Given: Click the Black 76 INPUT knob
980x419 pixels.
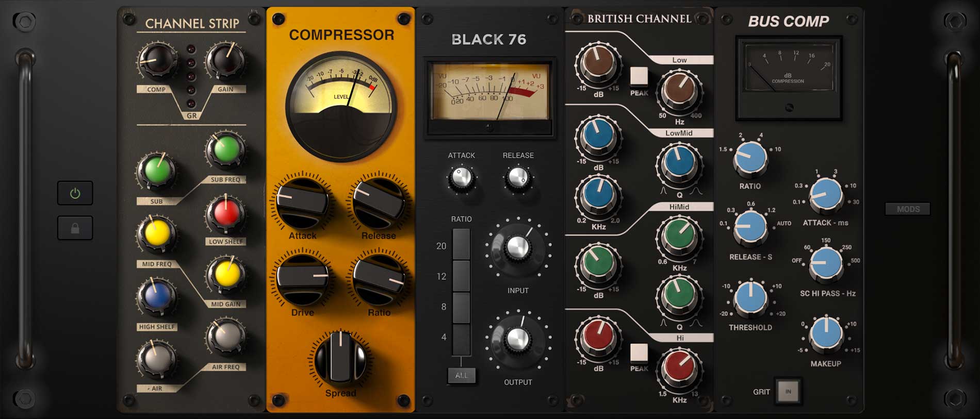Looking at the screenshot, I should click(517, 248).
